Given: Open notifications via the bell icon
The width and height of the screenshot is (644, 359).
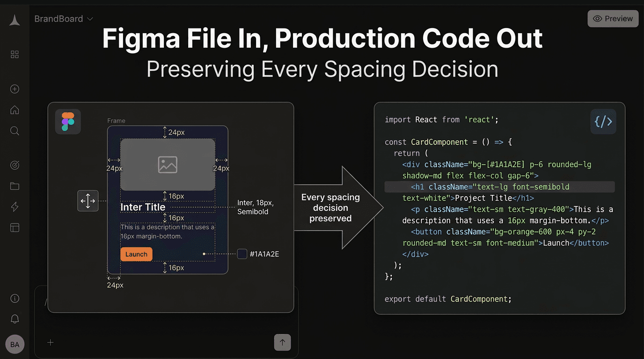Looking at the screenshot, I should point(15,319).
